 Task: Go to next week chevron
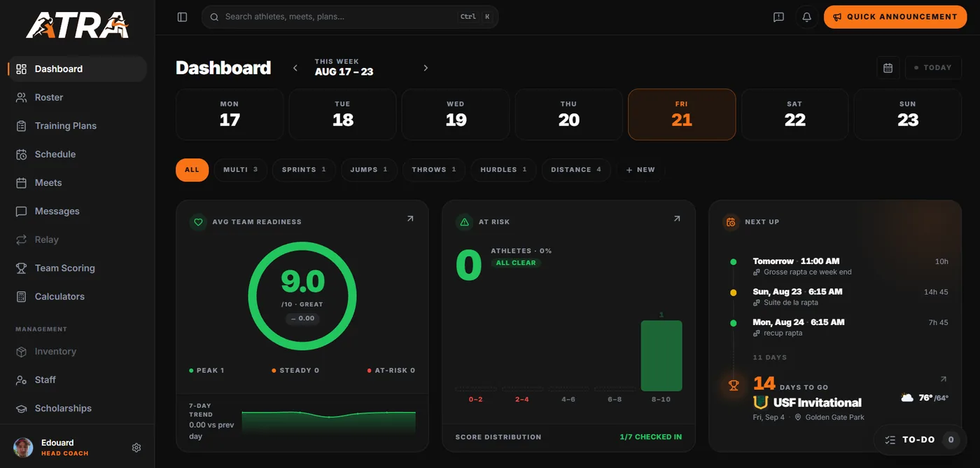[426, 68]
